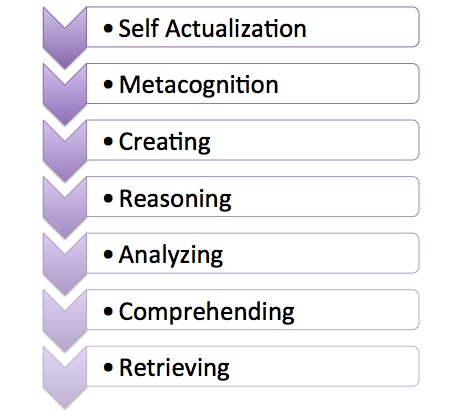This screenshot has height=411, width=451.
Task: Select the Creating text label
Action: [x=165, y=142]
